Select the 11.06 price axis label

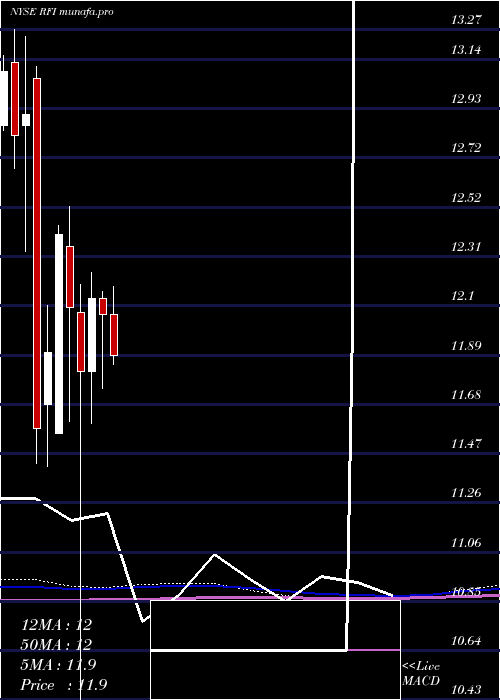(466, 542)
